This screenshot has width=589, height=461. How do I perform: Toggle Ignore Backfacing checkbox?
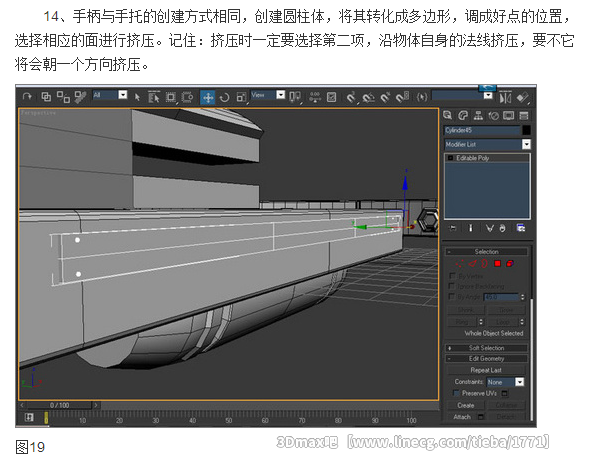[x=452, y=286]
